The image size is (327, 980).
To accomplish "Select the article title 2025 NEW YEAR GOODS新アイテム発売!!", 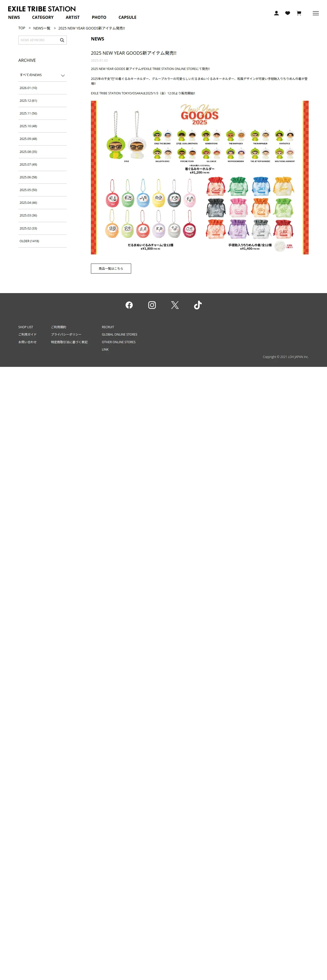I will [134, 53].
